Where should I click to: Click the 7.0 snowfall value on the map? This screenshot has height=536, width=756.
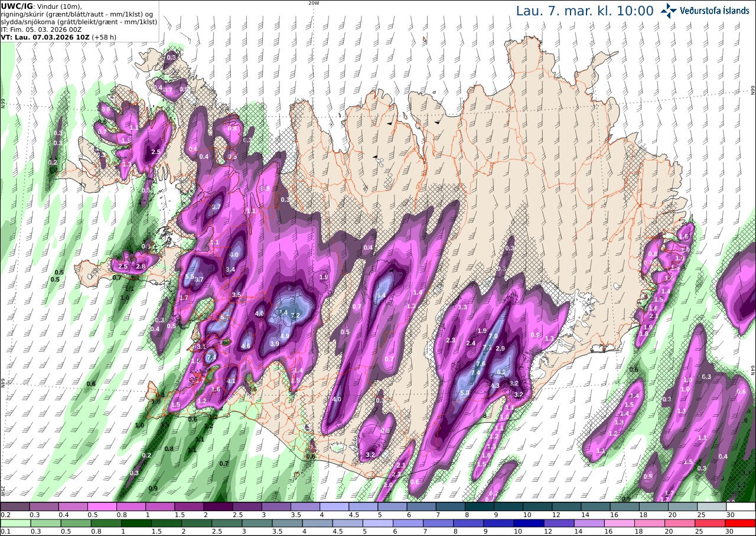(494, 336)
